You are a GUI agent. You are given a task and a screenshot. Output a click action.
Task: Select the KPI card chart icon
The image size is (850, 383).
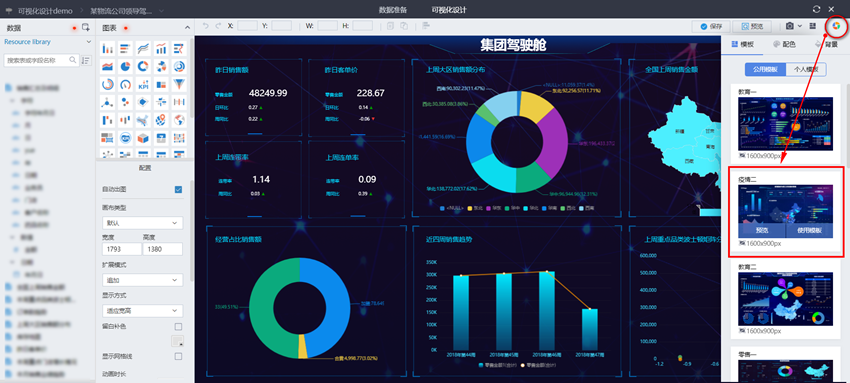[x=143, y=85]
